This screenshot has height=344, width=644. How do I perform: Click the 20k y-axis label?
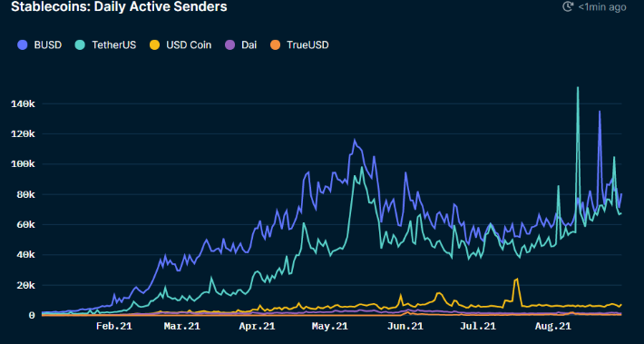tap(25, 285)
